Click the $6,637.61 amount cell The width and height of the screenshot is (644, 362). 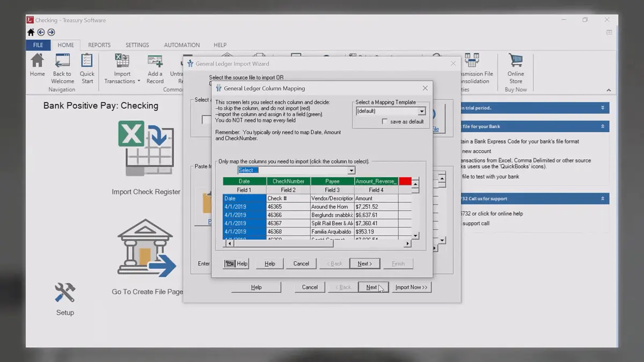click(x=376, y=215)
